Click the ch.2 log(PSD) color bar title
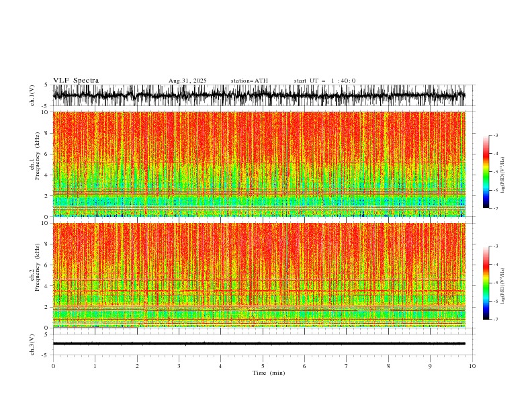Screen dimensions: 532x411 tap(502, 286)
